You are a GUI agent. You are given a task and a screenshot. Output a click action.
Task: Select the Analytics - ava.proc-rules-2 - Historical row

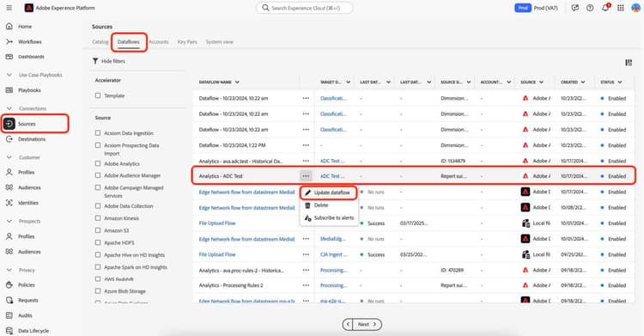point(414,270)
